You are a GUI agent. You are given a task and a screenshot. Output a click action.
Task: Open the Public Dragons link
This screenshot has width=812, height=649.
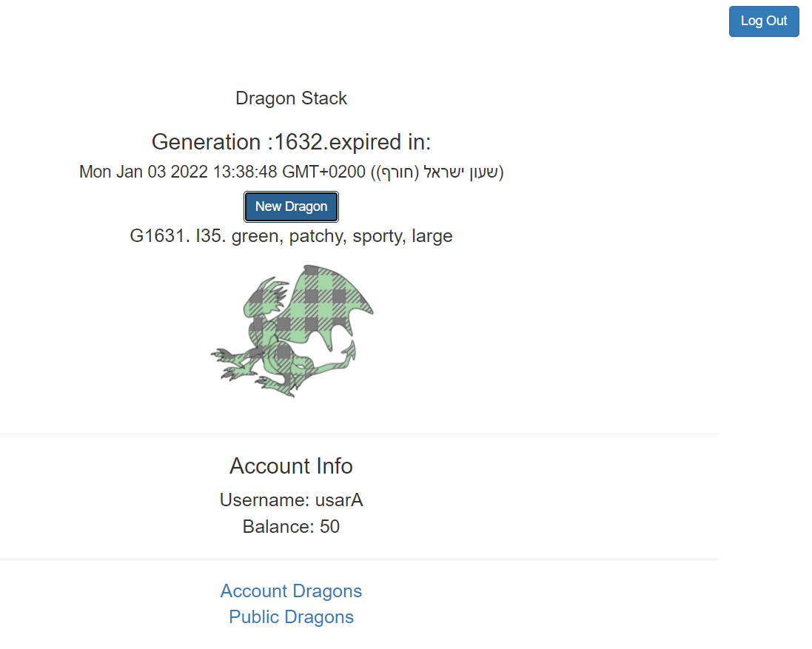coord(291,616)
